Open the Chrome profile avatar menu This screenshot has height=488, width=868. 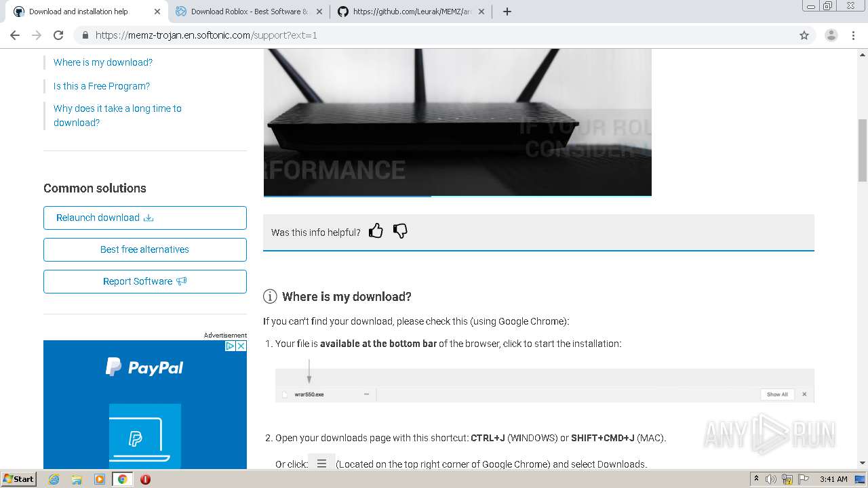[831, 35]
